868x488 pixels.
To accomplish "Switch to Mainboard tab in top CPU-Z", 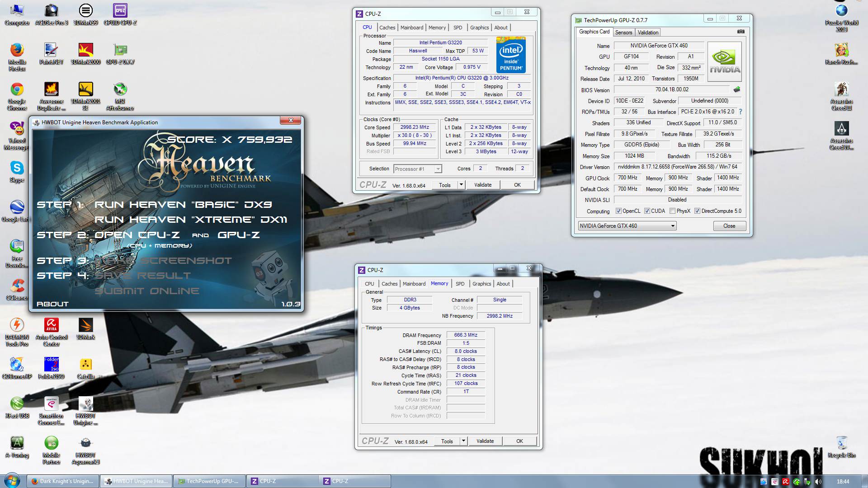I will [412, 28].
